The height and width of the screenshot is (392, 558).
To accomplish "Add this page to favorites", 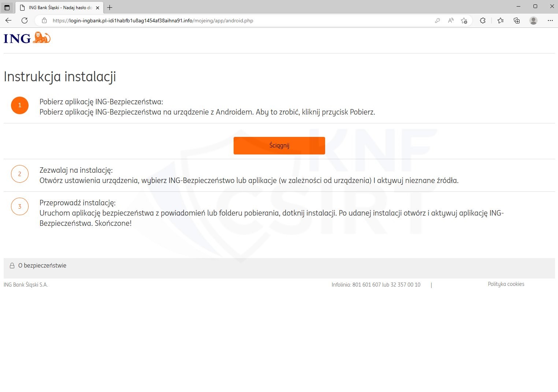I will pyautogui.click(x=464, y=20).
